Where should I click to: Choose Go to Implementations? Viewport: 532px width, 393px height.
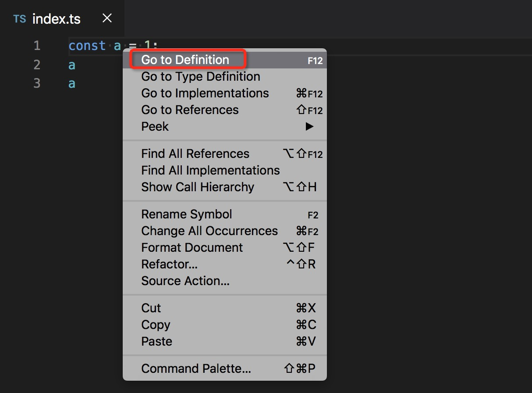(x=205, y=93)
